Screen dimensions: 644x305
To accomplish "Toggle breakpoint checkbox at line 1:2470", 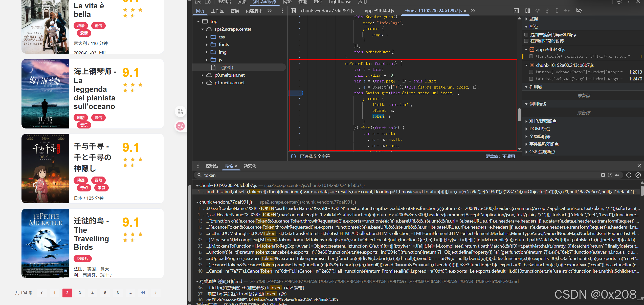I will 531,79.
